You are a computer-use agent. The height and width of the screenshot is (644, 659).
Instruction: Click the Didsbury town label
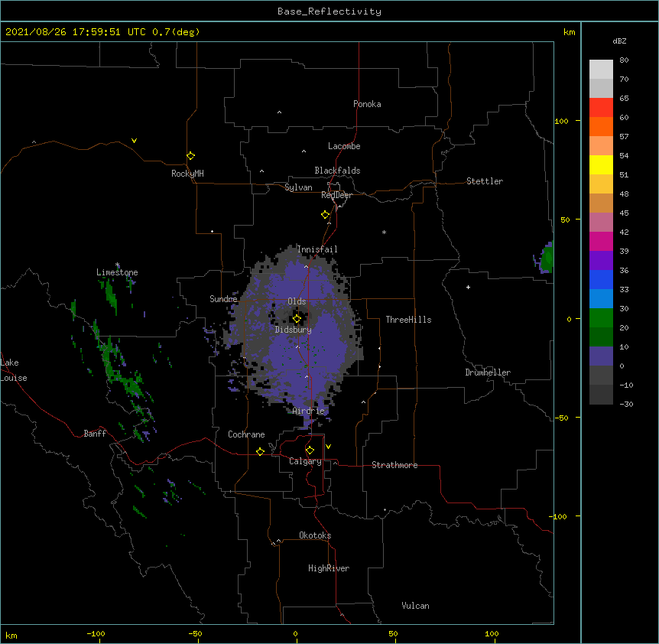[x=294, y=330]
